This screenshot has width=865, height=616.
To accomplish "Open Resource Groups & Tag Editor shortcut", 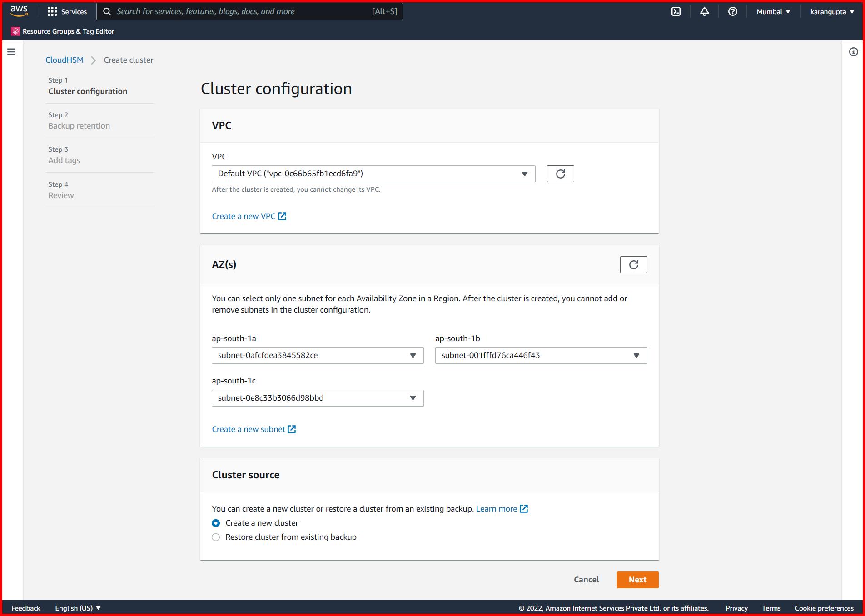I will (x=63, y=31).
